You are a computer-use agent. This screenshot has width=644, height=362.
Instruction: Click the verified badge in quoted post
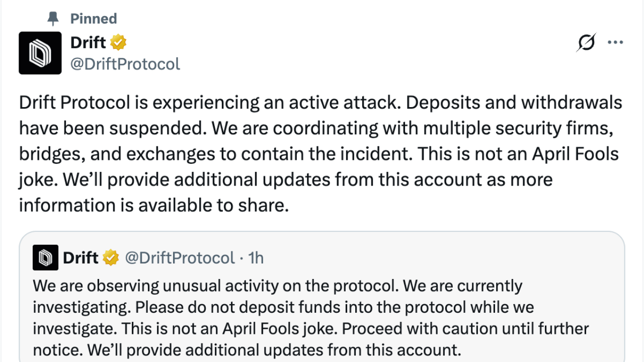111,258
